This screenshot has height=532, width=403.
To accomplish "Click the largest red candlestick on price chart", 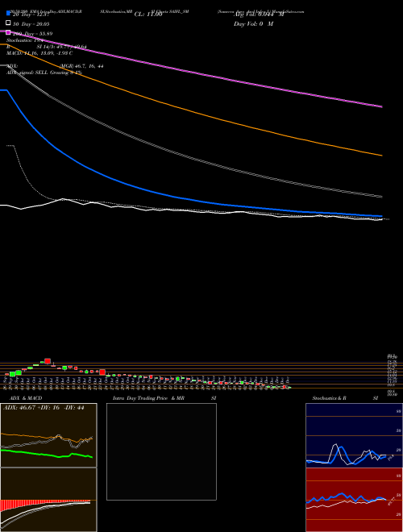I will click(102, 372).
